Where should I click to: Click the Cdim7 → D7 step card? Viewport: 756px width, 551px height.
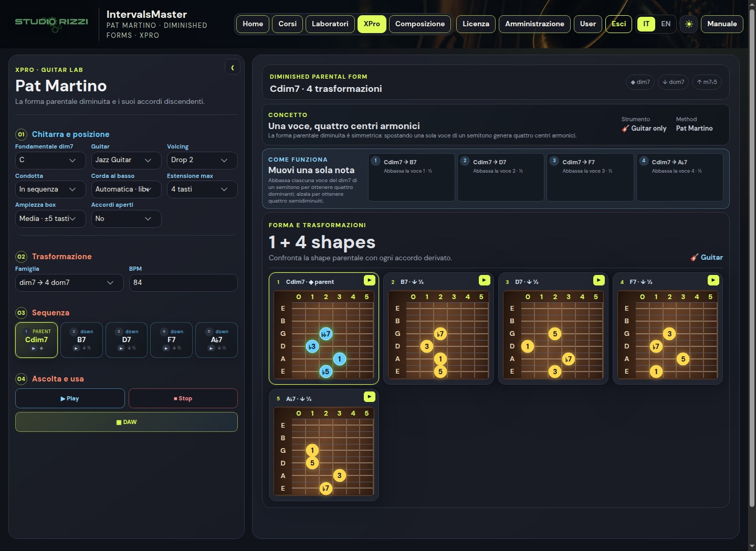click(x=501, y=177)
